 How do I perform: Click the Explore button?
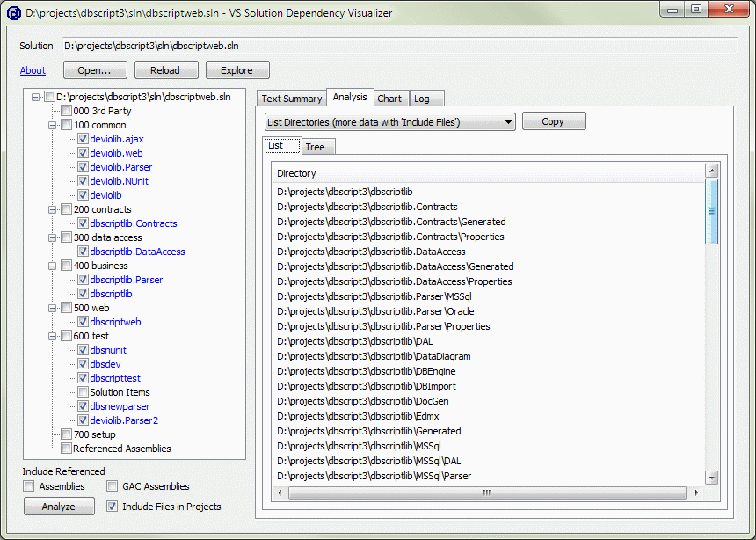pyautogui.click(x=237, y=70)
